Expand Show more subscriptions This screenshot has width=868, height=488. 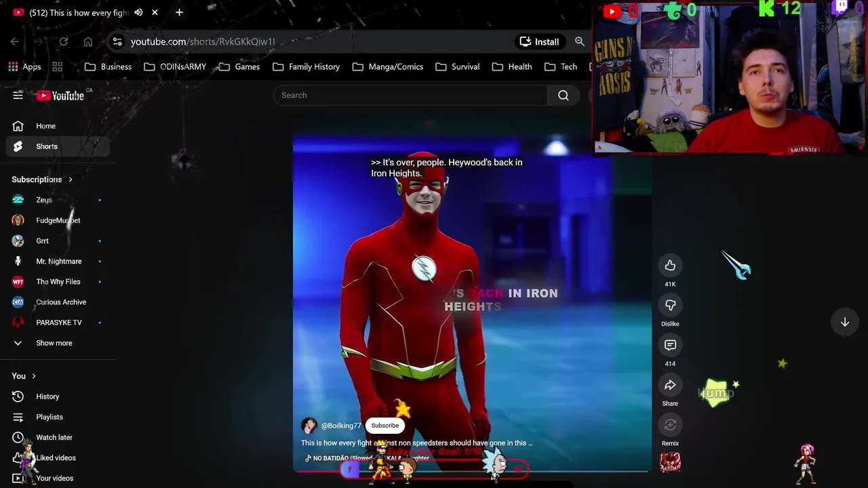click(58, 343)
